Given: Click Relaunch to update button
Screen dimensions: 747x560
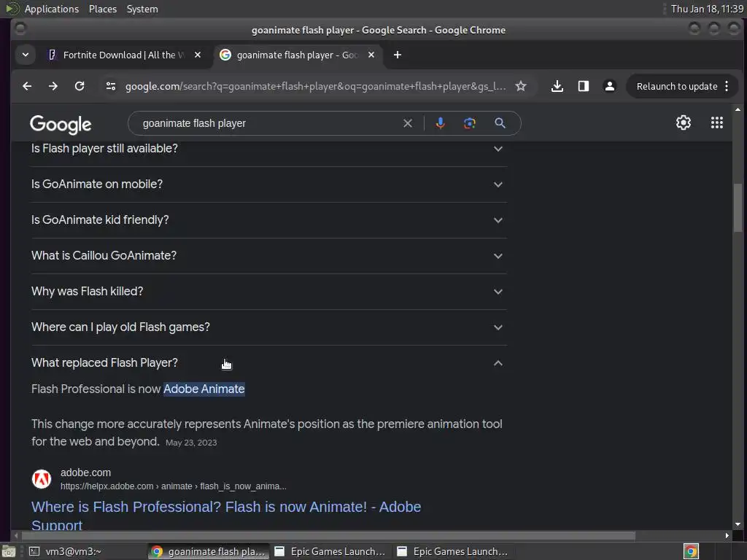Looking at the screenshot, I should (x=676, y=86).
